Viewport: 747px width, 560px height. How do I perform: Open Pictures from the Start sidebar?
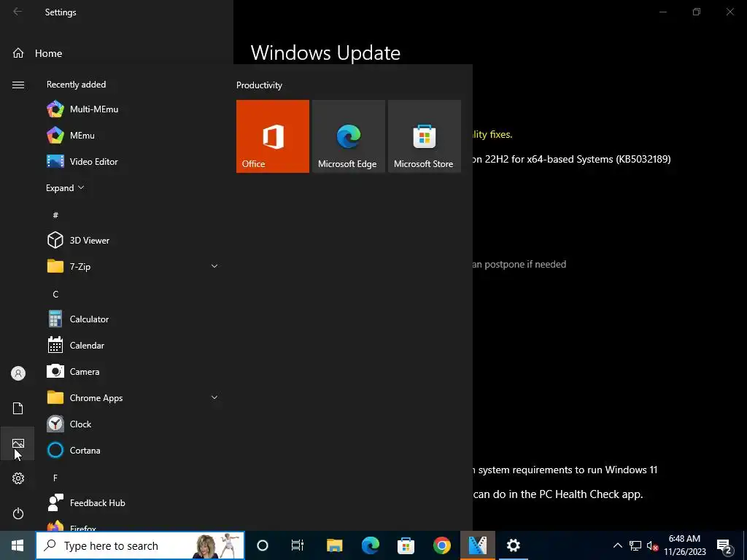18,443
